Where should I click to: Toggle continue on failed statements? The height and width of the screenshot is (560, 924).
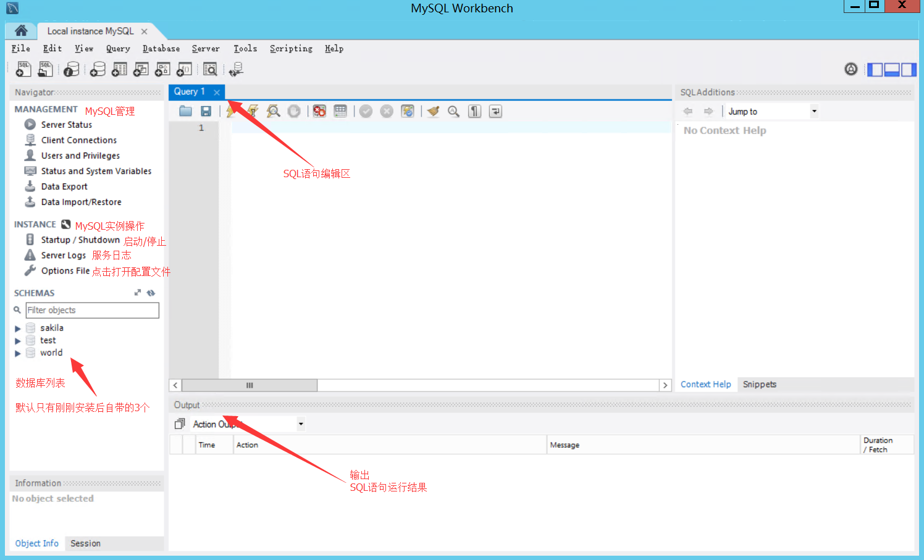319,111
